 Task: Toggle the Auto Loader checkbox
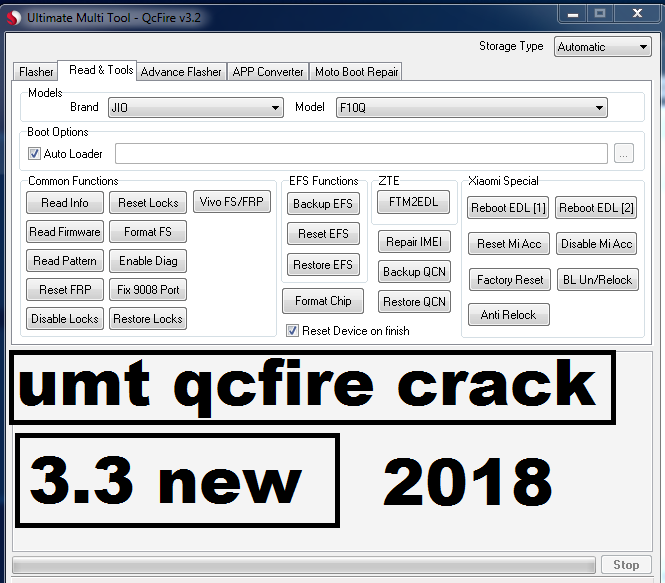34,153
